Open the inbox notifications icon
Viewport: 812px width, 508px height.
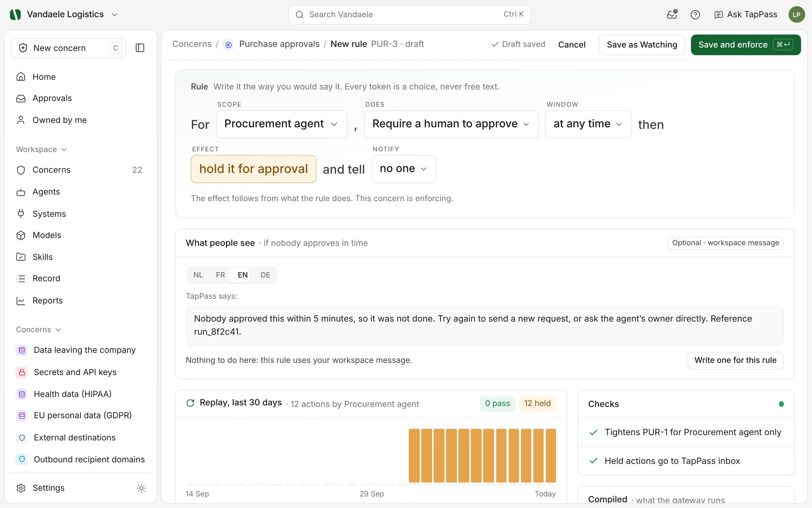pyautogui.click(x=672, y=14)
